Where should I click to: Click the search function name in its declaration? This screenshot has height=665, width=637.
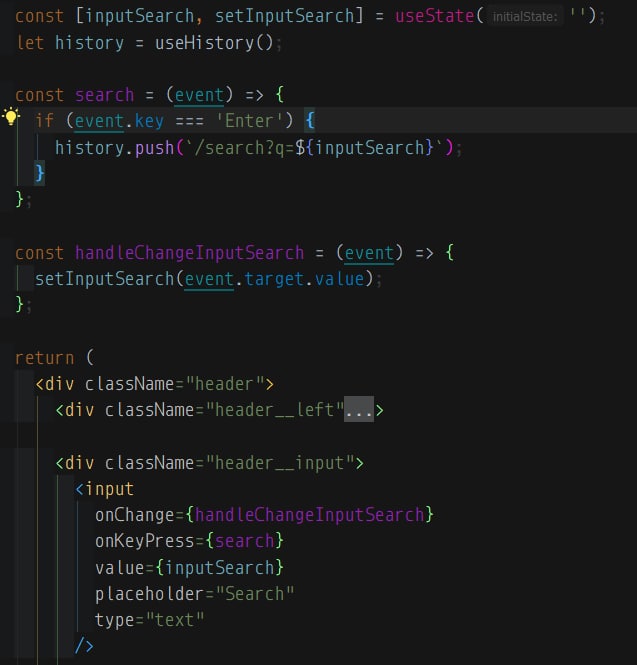click(104, 95)
